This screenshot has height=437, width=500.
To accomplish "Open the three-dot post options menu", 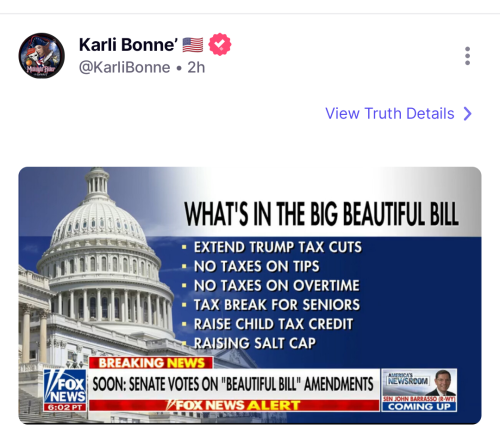I will [x=467, y=56].
